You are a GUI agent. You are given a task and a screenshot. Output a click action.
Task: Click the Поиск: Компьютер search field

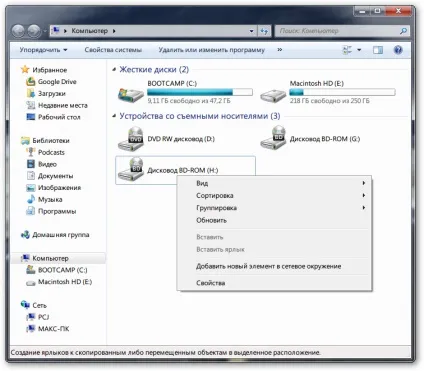[x=338, y=31]
